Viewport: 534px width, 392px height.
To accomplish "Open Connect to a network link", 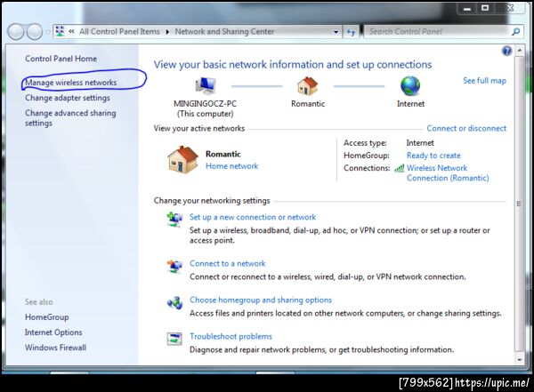I will [x=228, y=263].
